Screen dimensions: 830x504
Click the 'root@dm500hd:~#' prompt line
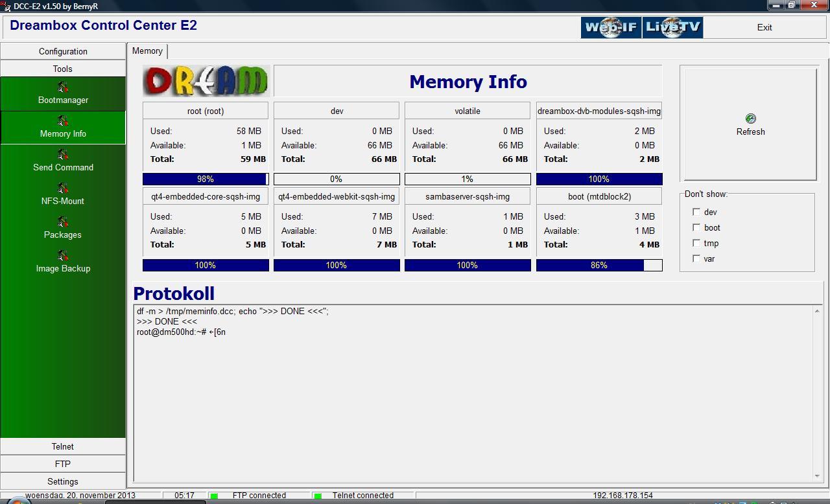(x=181, y=332)
